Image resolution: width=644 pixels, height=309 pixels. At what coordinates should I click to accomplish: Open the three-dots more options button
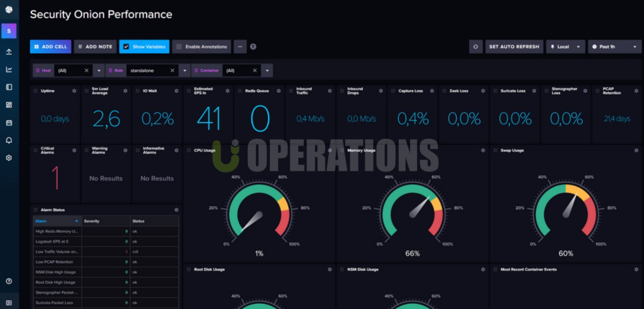pos(240,46)
